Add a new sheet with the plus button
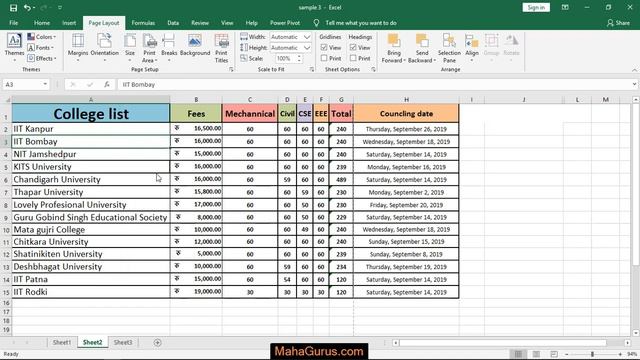This screenshot has width=640, height=360. 158,343
